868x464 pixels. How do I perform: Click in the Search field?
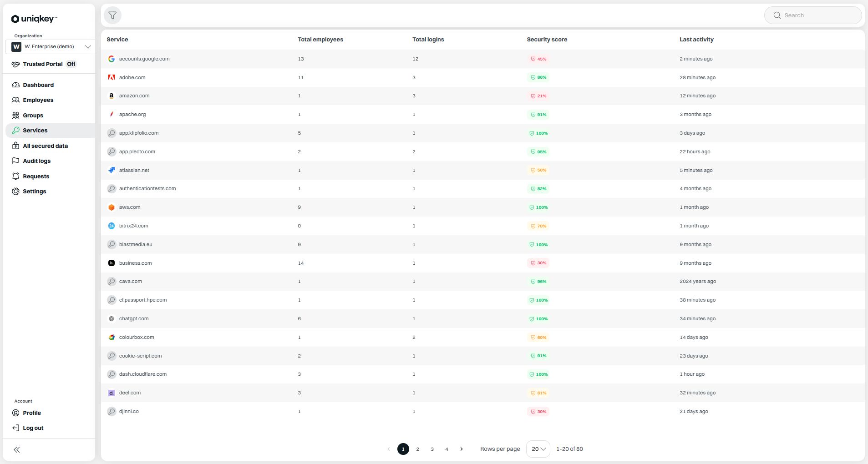pos(813,15)
